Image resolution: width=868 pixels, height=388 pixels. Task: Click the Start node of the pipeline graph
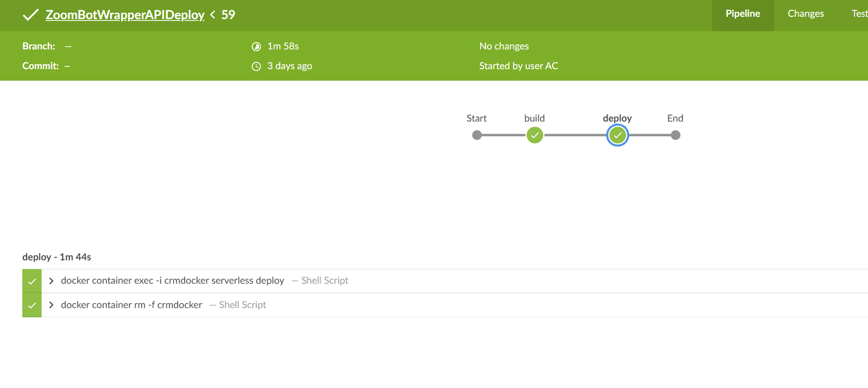point(476,134)
